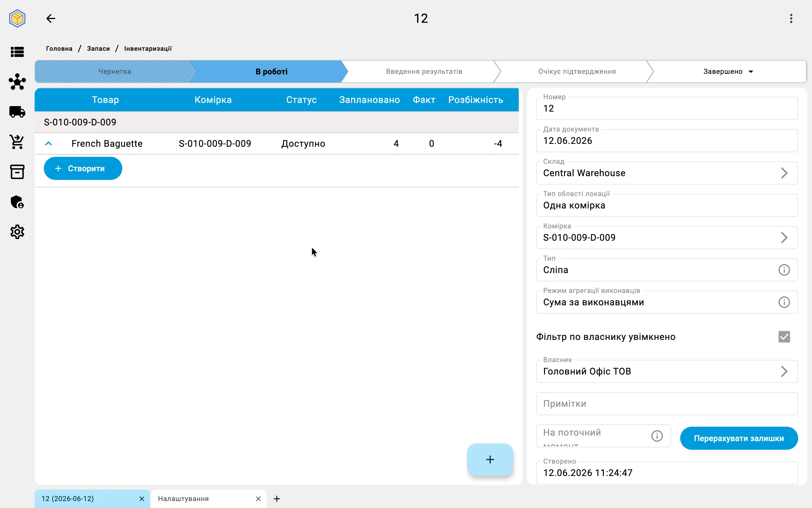Show info for the Тип field

tap(784, 270)
